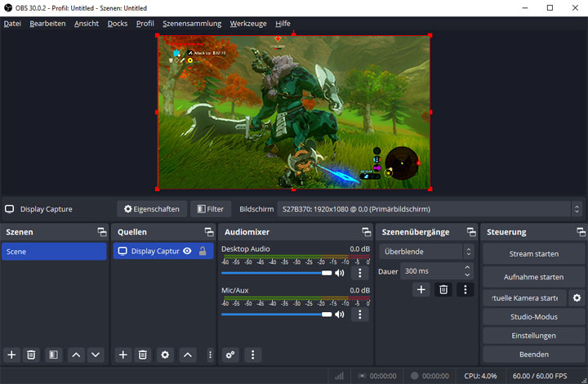The height and width of the screenshot is (384, 588).
Task: Open advanced audio properties gears icon
Action: (230, 355)
